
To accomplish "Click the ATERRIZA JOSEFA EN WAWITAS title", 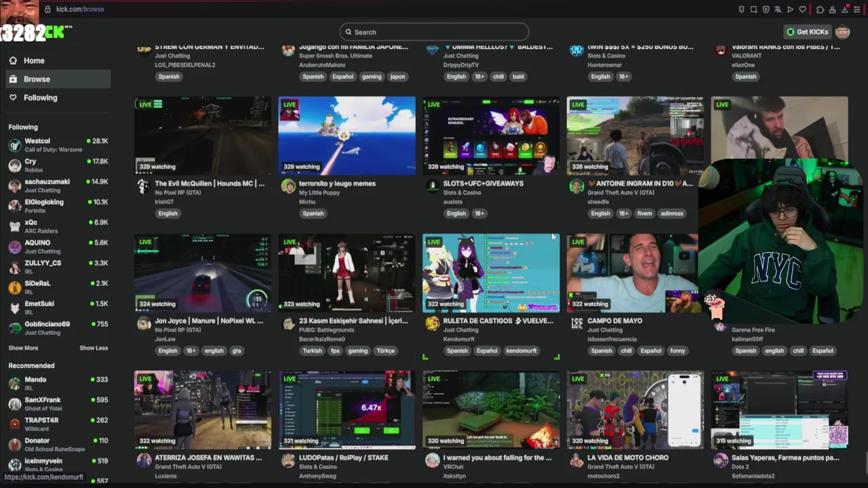I will (208, 457).
